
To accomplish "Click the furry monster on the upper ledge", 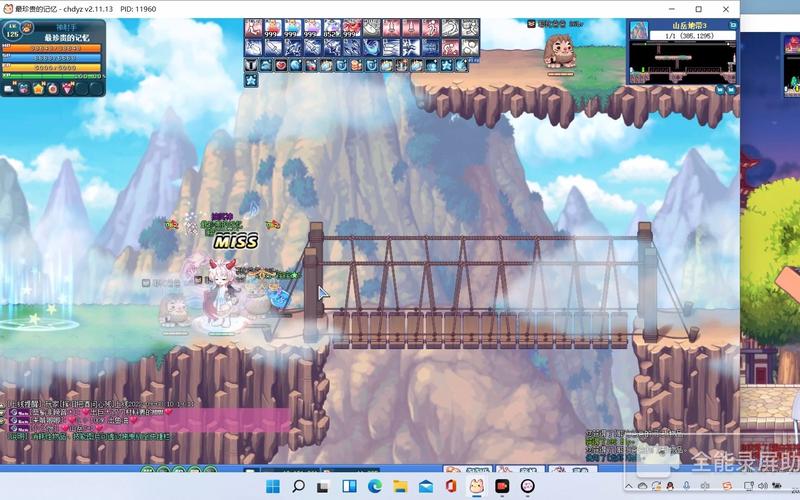I will coord(559,52).
